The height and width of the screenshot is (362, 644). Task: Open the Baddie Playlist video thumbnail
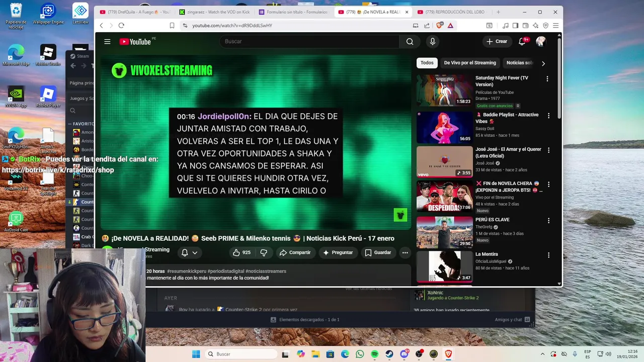445,127
